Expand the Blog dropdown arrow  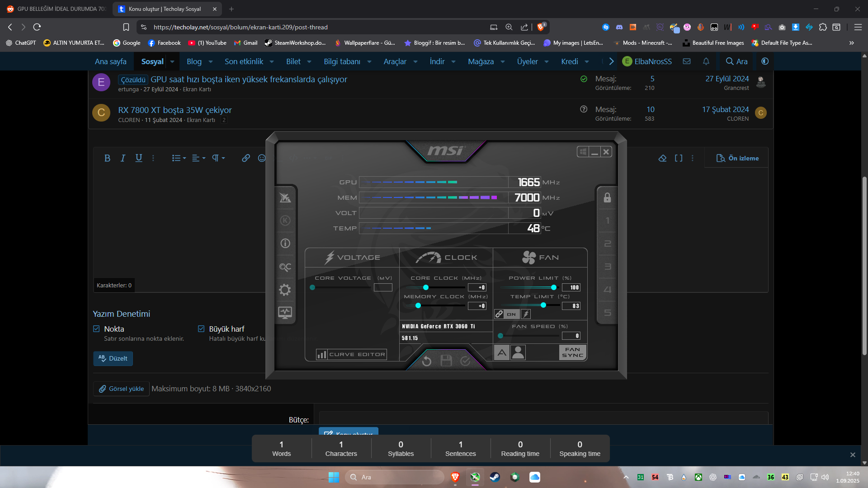point(211,62)
